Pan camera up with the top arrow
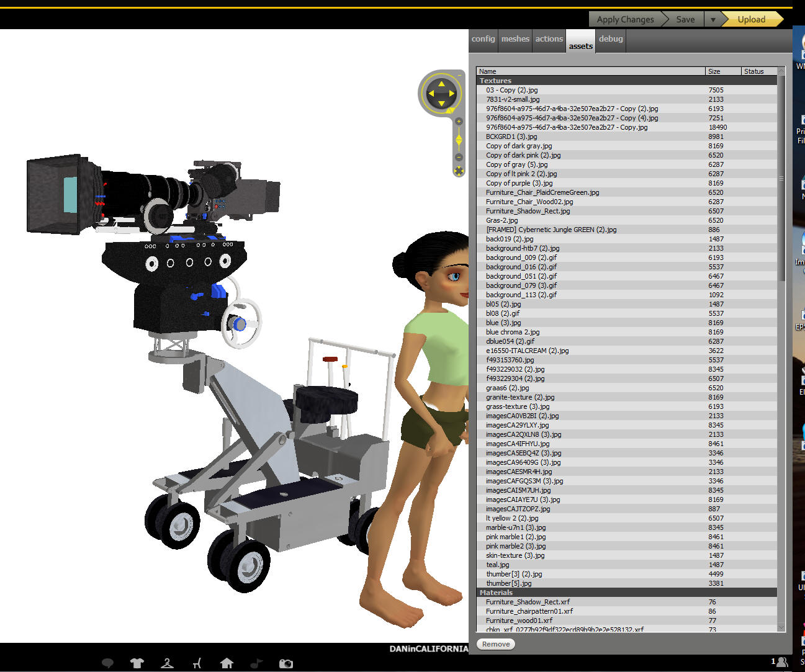 point(441,84)
